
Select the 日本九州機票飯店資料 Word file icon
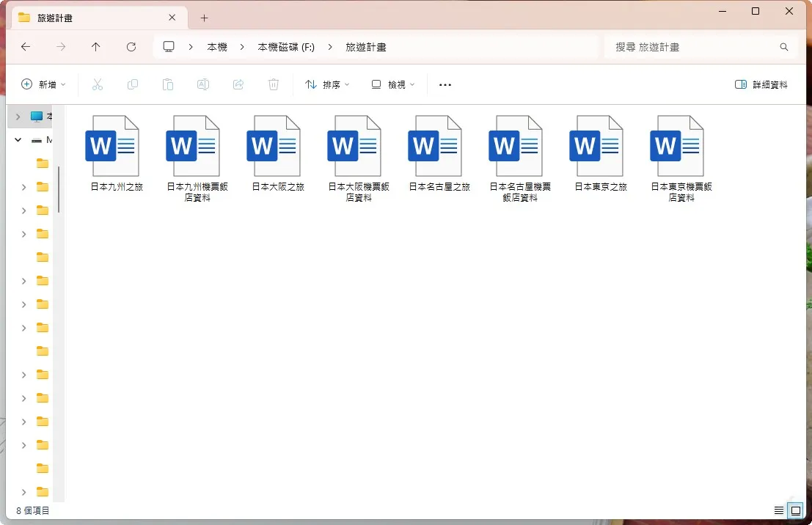(x=193, y=146)
